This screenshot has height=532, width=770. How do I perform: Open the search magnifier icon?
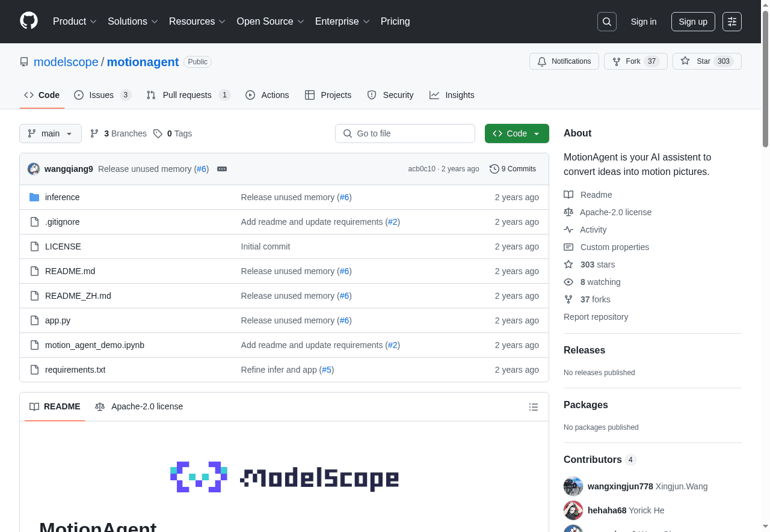607,22
